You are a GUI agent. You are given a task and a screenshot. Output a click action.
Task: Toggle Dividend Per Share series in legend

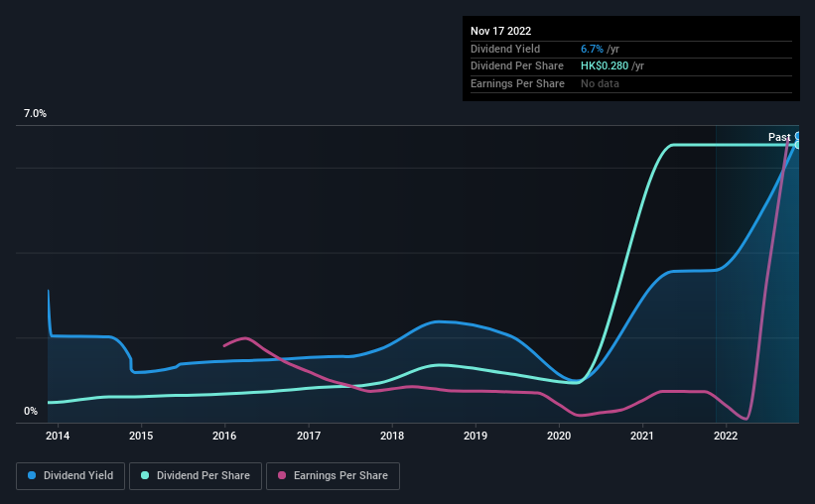(197, 476)
